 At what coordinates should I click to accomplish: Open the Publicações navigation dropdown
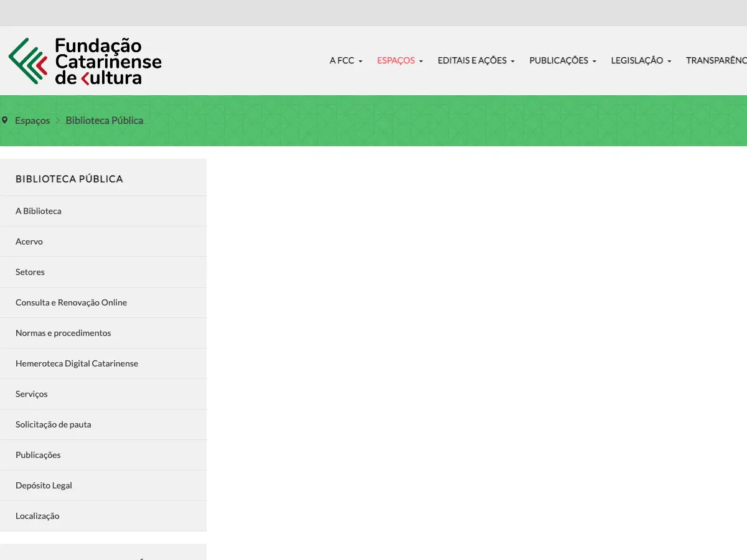pos(563,60)
